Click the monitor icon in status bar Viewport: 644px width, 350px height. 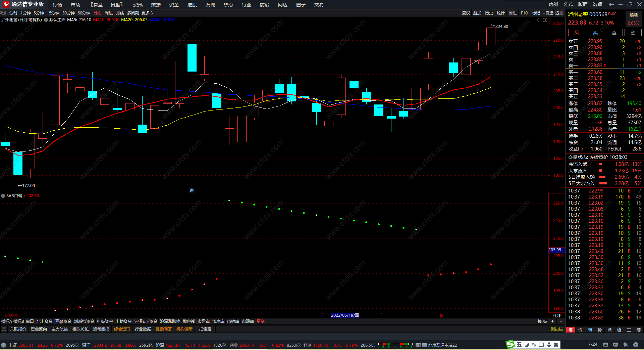[x=615, y=345]
